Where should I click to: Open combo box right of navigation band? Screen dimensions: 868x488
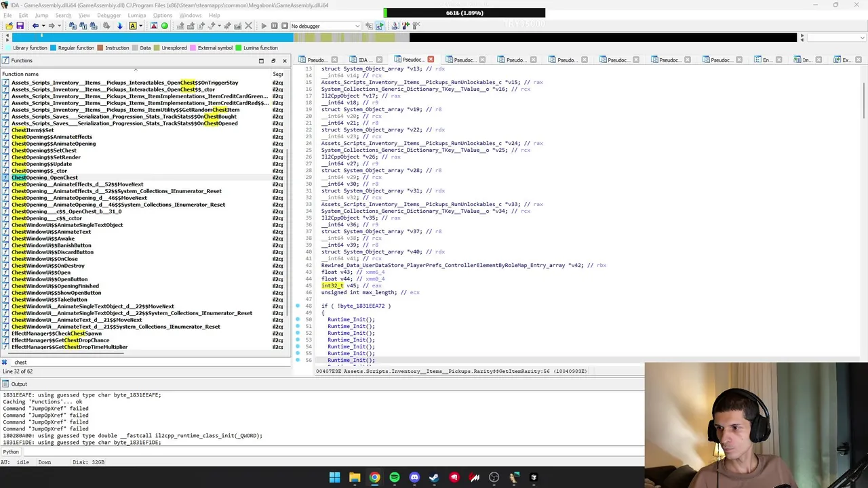point(835,37)
